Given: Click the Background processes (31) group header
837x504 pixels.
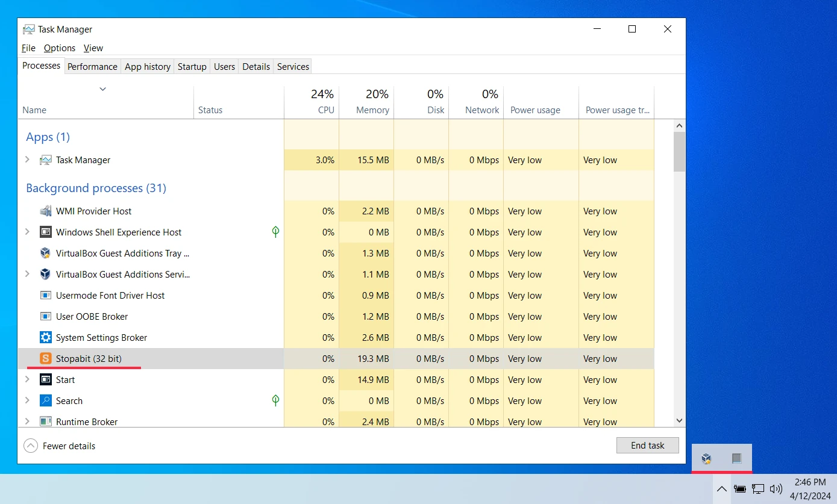Looking at the screenshot, I should click(x=96, y=188).
